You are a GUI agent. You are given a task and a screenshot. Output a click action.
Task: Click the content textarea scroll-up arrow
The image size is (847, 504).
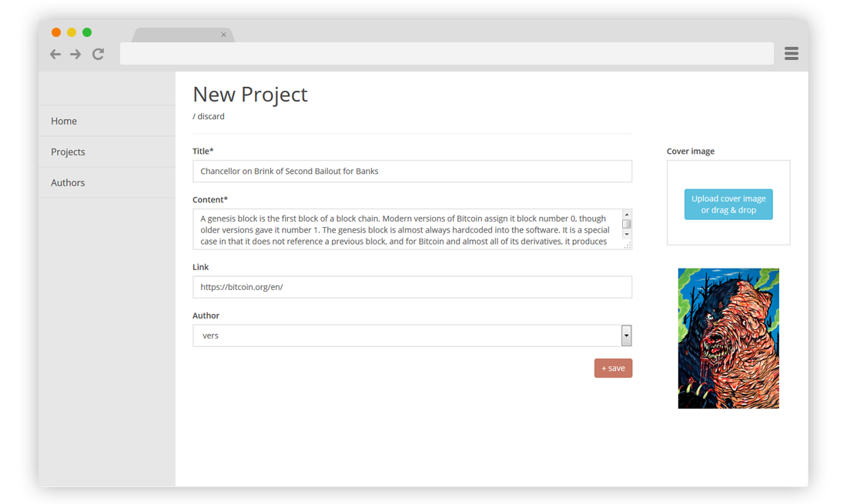tap(627, 215)
